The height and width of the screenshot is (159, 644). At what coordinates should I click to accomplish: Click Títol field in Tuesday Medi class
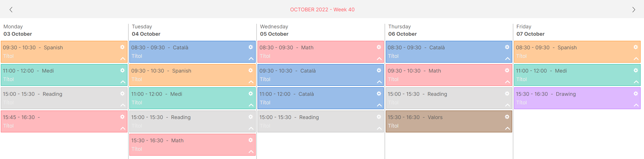(137, 103)
